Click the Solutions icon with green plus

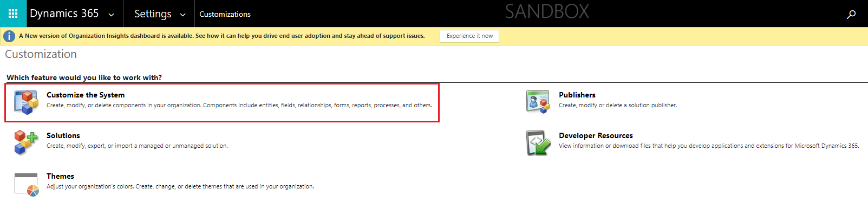click(x=27, y=142)
